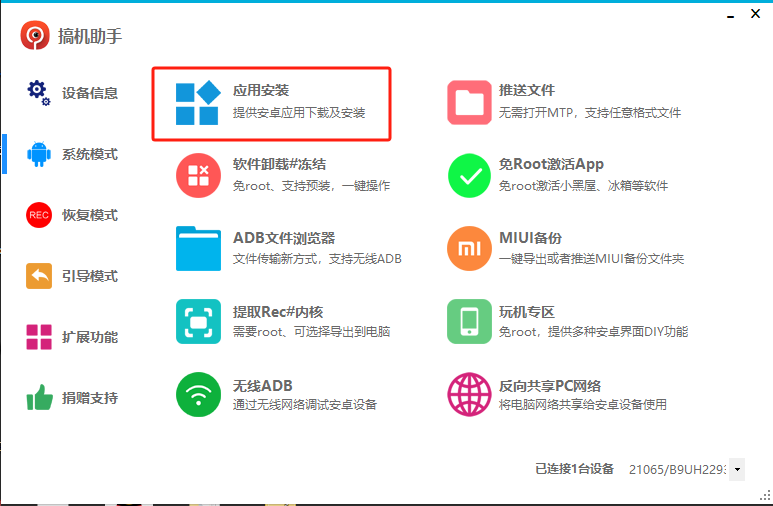This screenshot has height=506, width=773.
Task: Open 反向共享PC网络 pink globe icon
Action: (469, 394)
